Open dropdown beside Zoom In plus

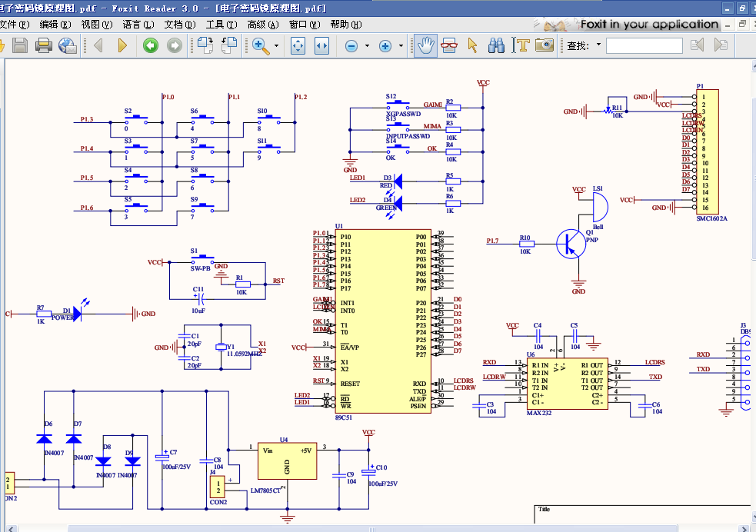point(401,46)
